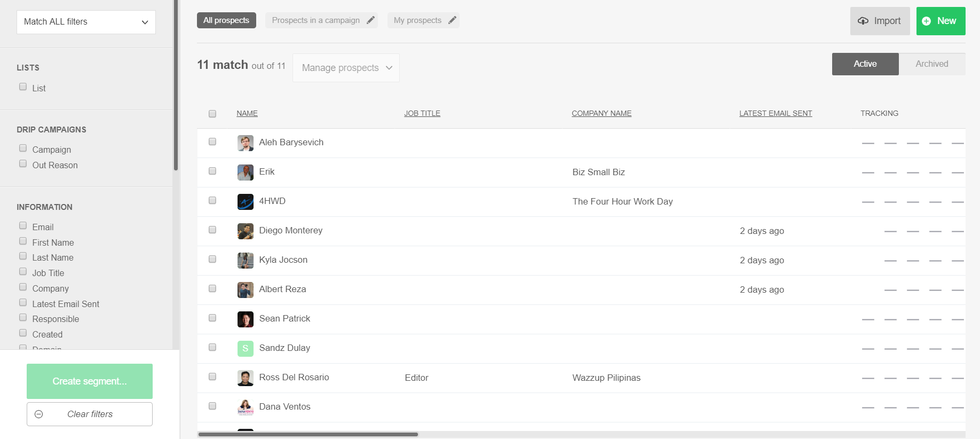
Task: Expand the Manage prospects dropdown
Action: pyautogui.click(x=346, y=68)
